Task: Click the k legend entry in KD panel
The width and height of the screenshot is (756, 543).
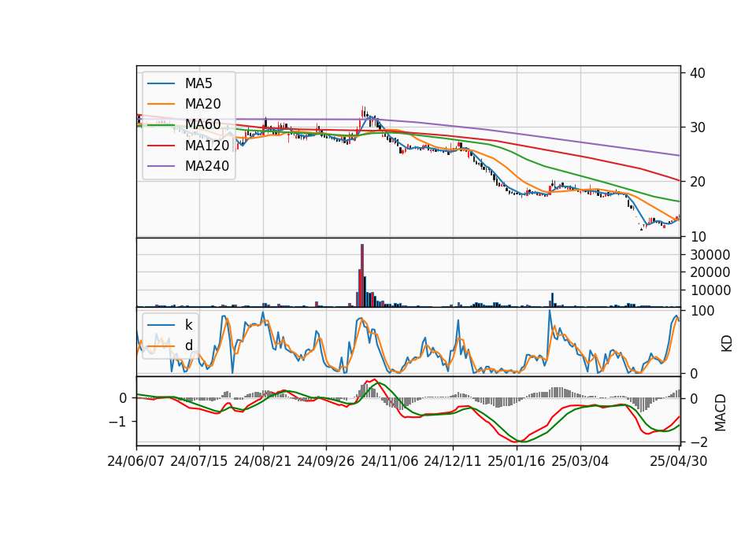Action: (188, 325)
